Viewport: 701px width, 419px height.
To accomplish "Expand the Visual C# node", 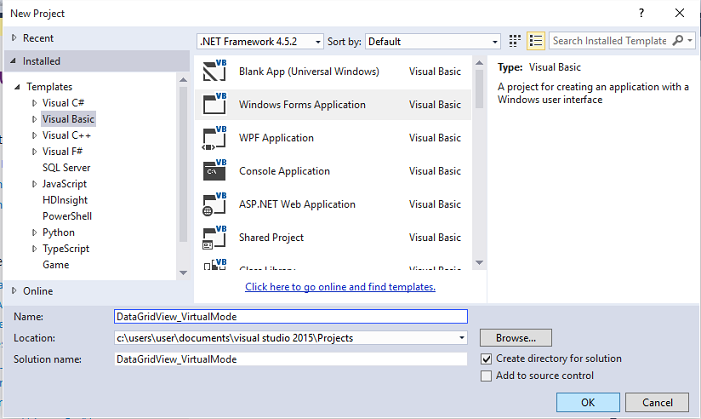I will click(34, 103).
